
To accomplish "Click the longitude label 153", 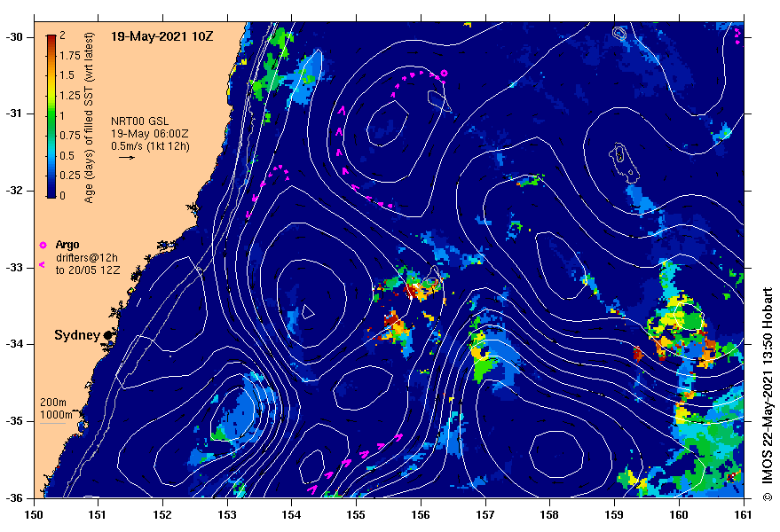I will [227, 514].
